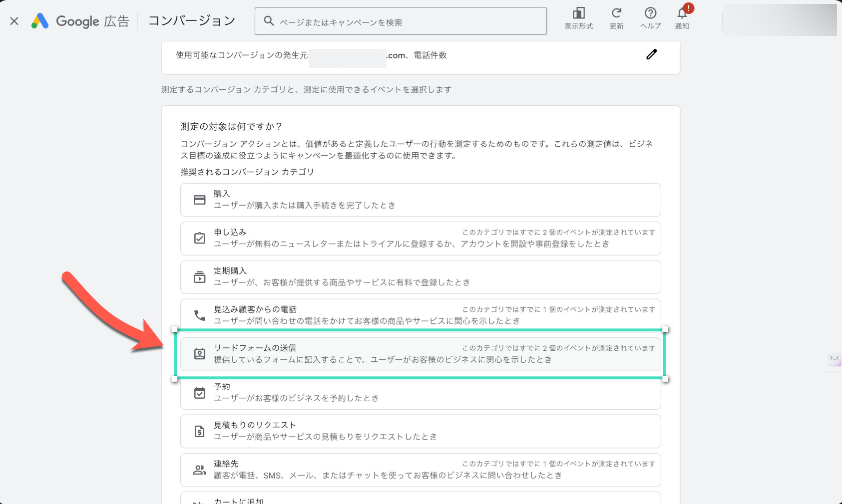Choose the 予約 conversion category

pyautogui.click(x=420, y=393)
